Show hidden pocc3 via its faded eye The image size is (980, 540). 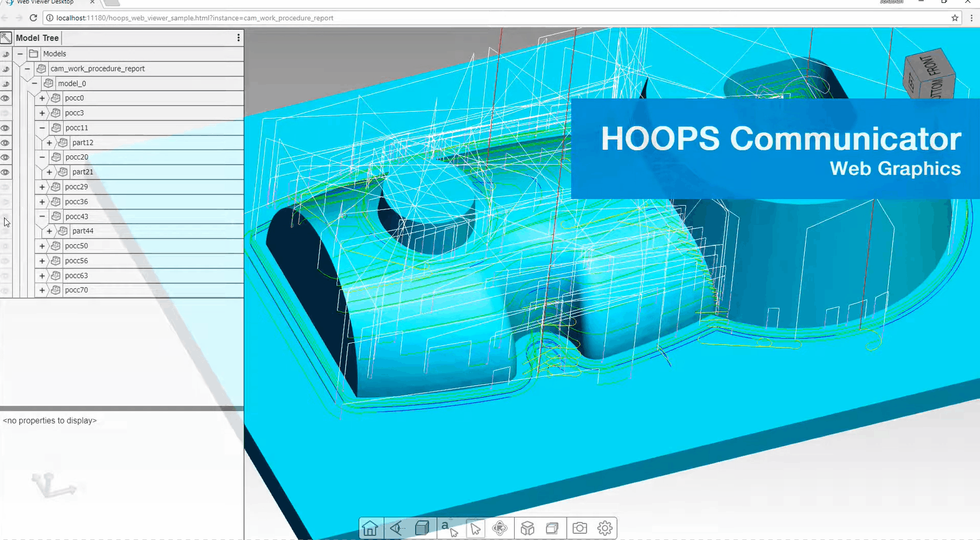[5, 113]
